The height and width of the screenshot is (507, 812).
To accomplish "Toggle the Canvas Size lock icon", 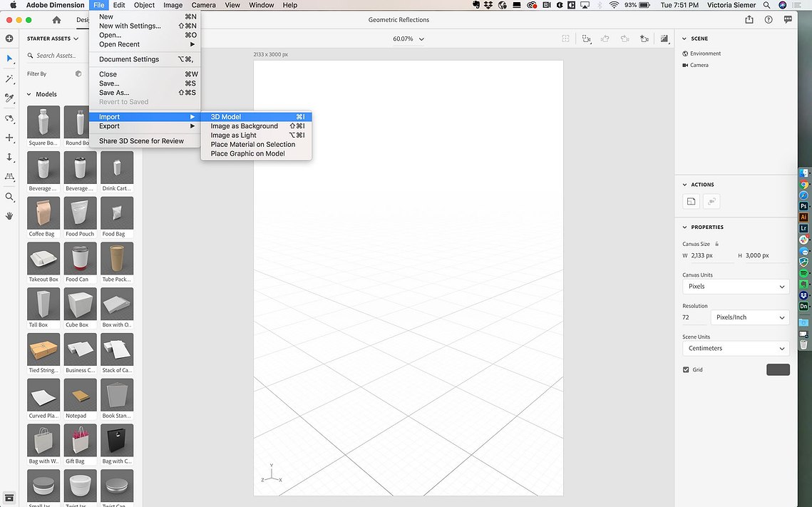I will pyautogui.click(x=716, y=244).
